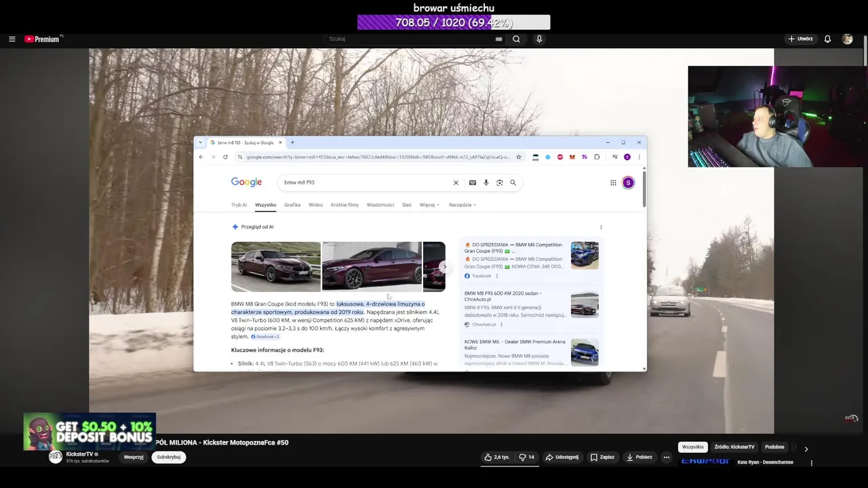Open the Chrome extensions puzzle icon
Image resolution: width=868 pixels, height=488 pixels.
597,157
